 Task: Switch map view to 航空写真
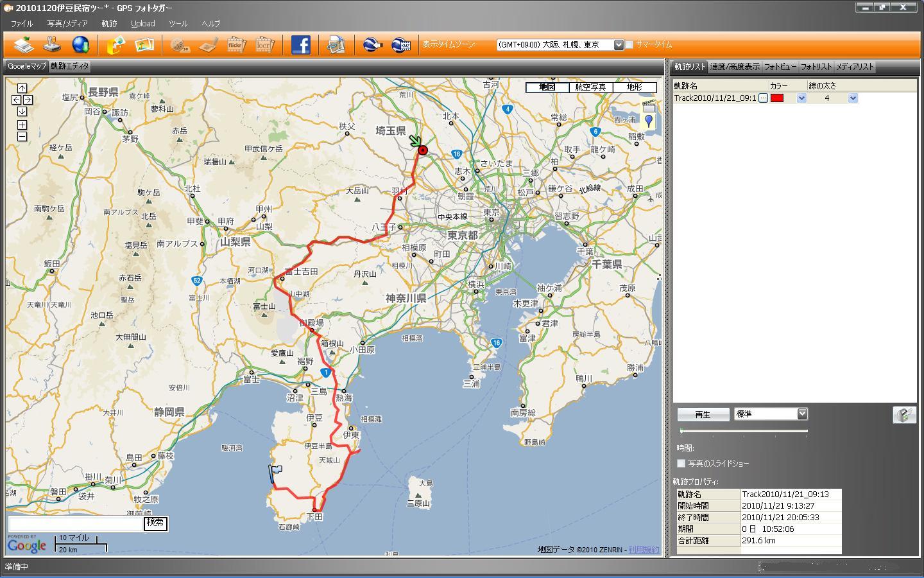tap(590, 87)
